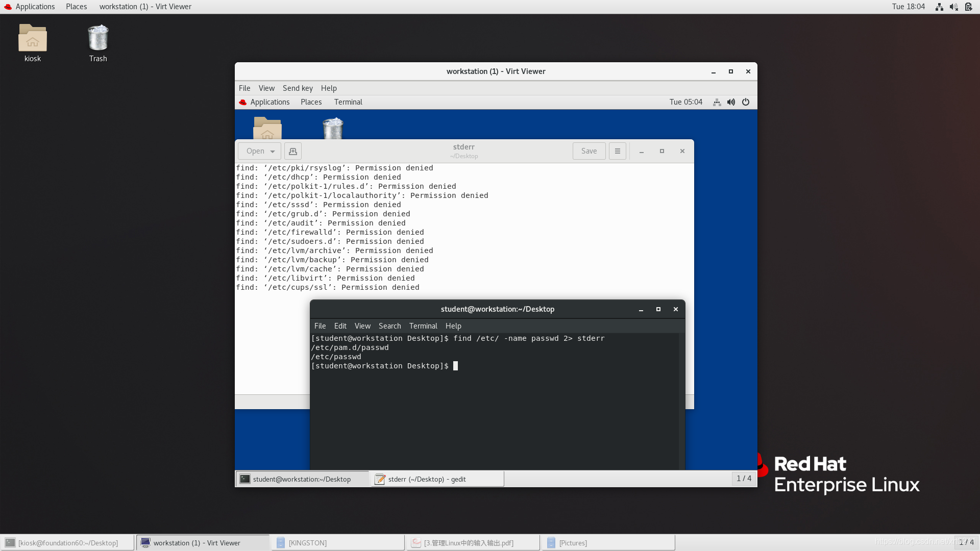Open the guest Places menu
Image resolution: width=980 pixels, height=551 pixels.
pyautogui.click(x=311, y=102)
